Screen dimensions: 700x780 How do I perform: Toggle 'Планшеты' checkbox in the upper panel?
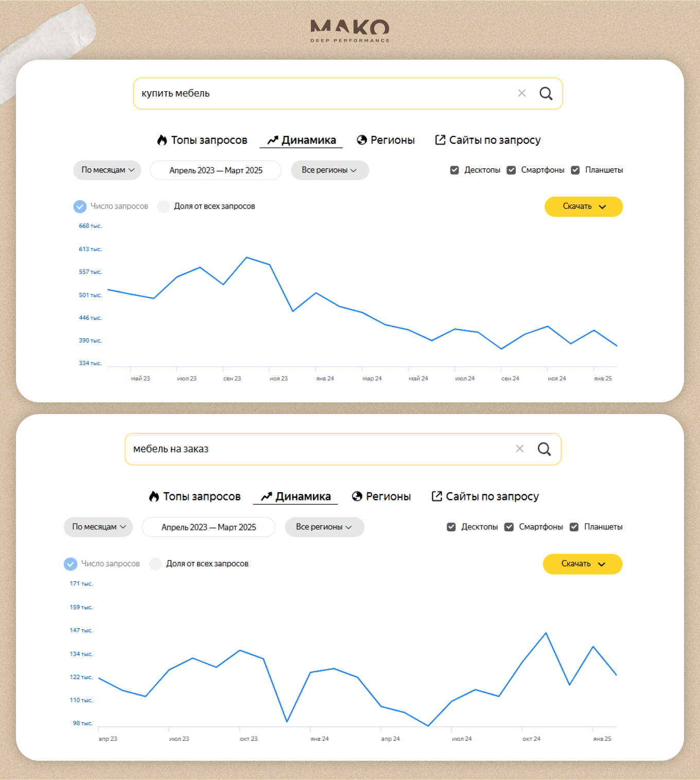[x=575, y=170]
